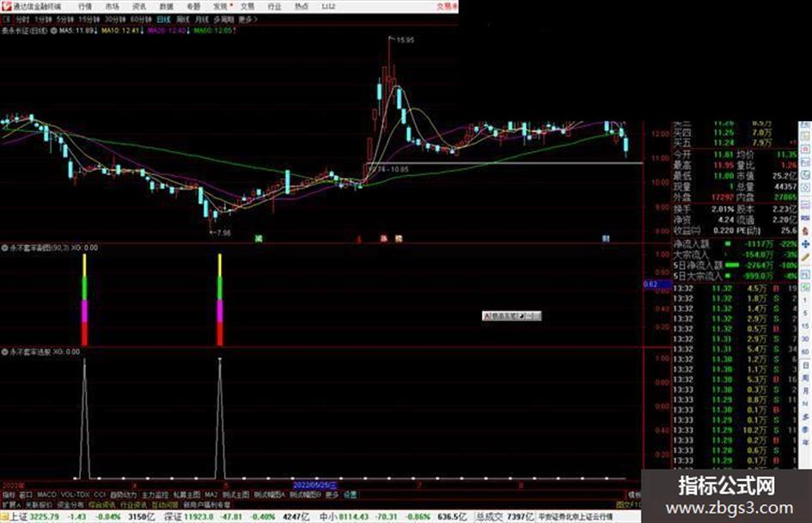The height and width of the screenshot is (523, 812).
Task: Switch chart to 15分钟 period
Action: tap(89, 20)
